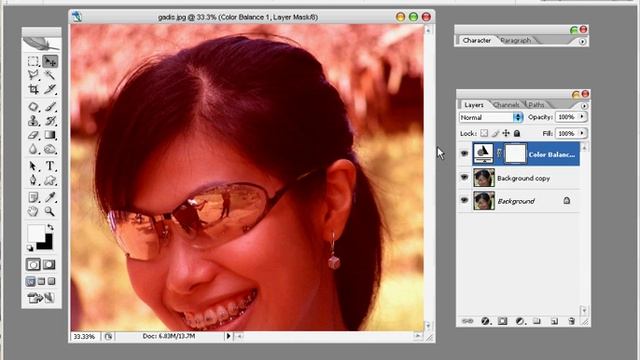Switch to the Character tab
The width and height of the screenshot is (640, 360).
tap(476, 40)
